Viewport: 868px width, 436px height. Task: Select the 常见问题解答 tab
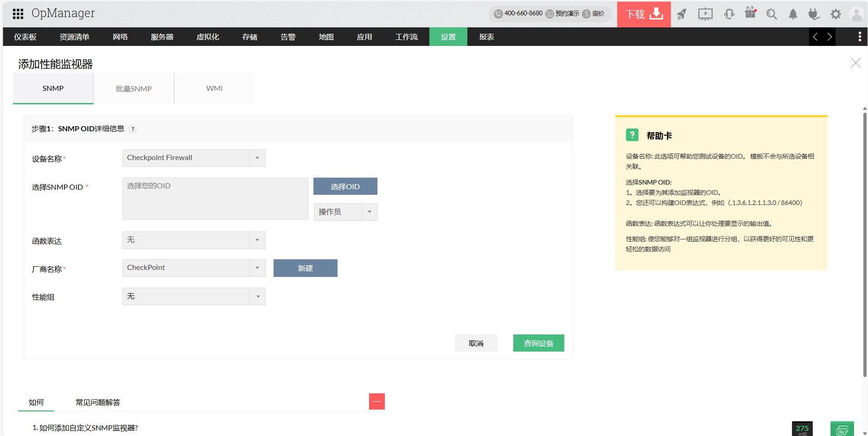coord(98,402)
